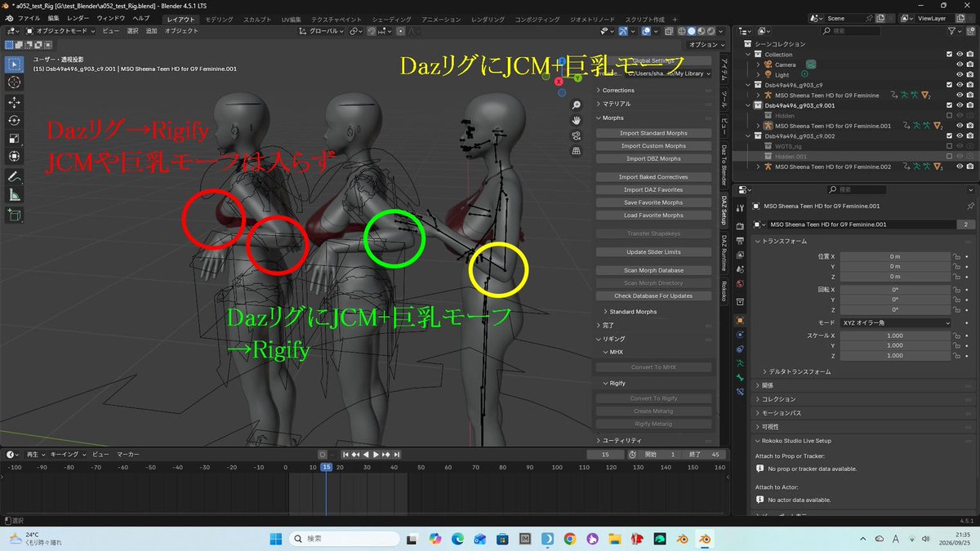Collapse the Morphs panel

point(612,118)
